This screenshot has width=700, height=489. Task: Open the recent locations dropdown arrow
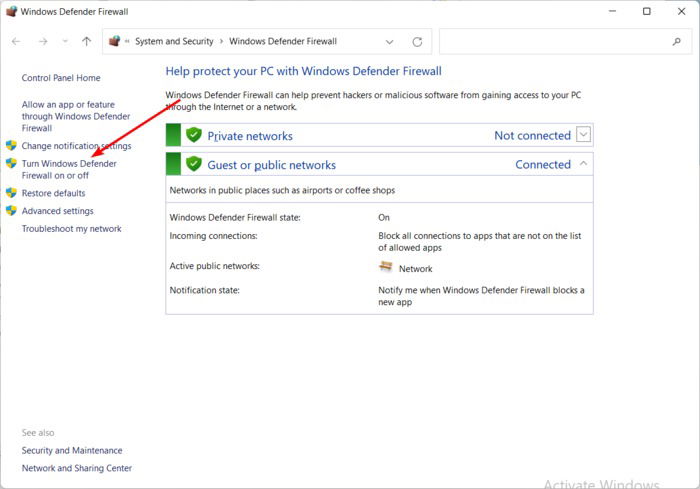(65, 42)
